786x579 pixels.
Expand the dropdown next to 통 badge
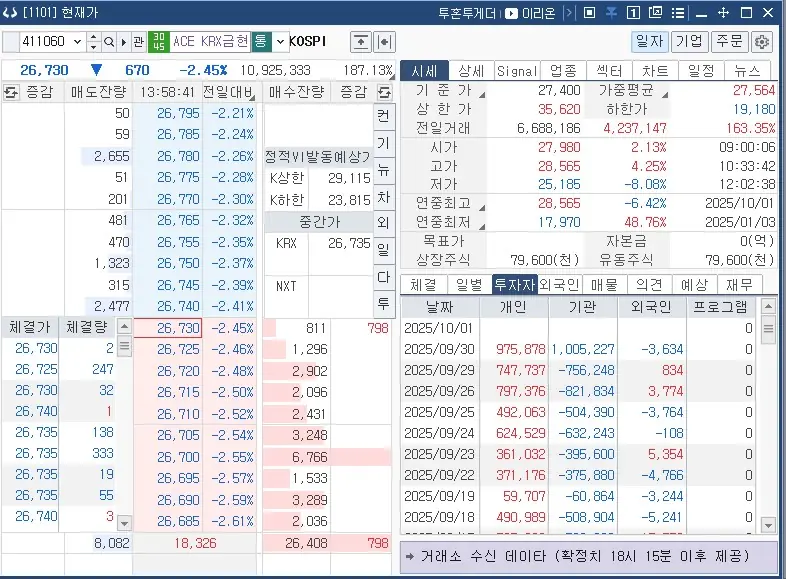click(279, 42)
